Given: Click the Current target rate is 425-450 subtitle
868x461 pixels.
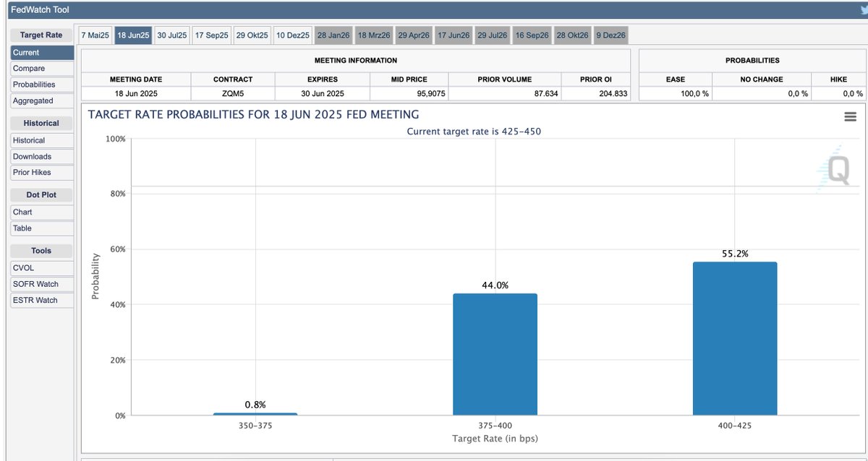Looking at the screenshot, I should point(474,132).
